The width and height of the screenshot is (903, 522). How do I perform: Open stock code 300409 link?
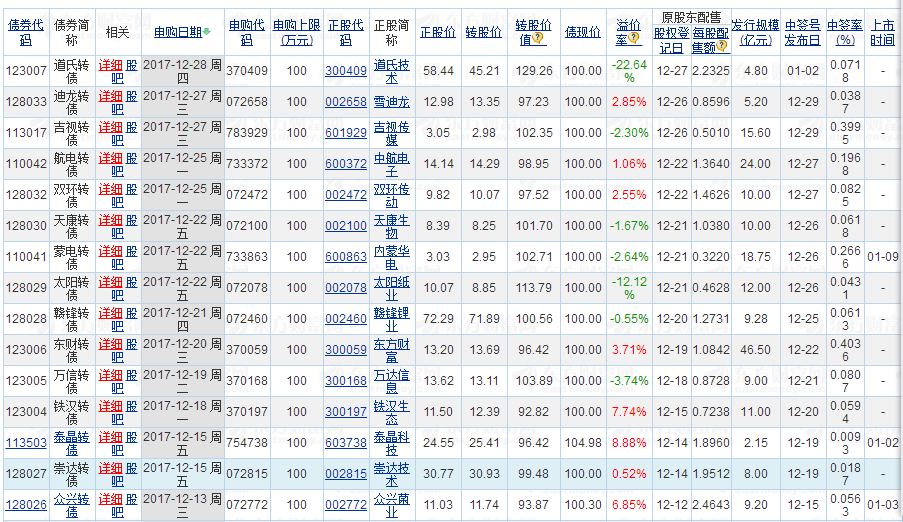346,71
